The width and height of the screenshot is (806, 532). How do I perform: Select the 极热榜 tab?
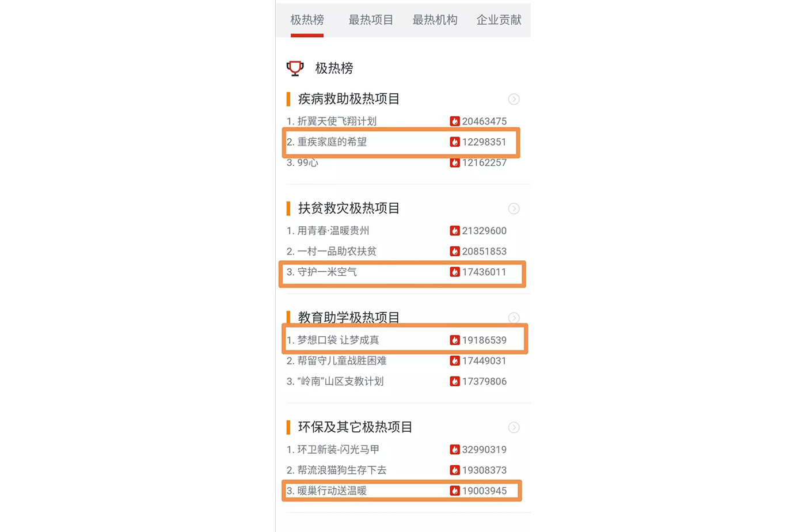pyautogui.click(x=307, y=20)
